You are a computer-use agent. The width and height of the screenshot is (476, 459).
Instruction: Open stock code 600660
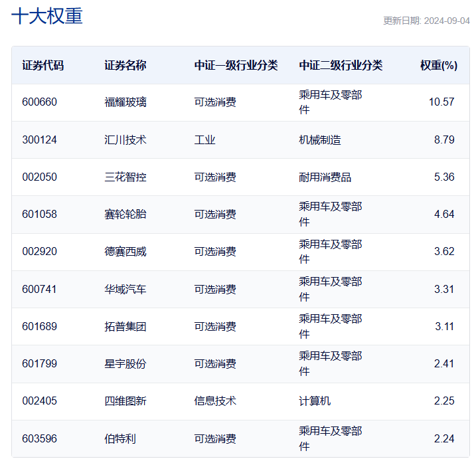click(39, 102)
